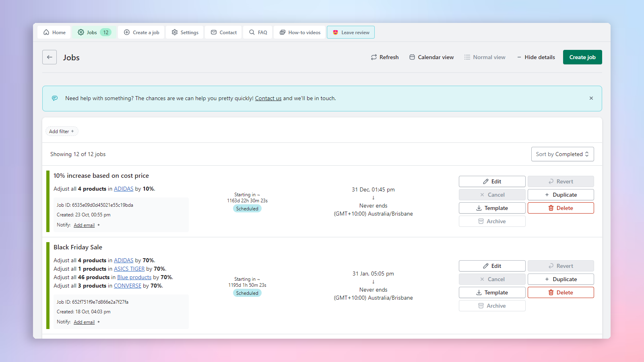Select the 10% increase based on cost price title

[x=101, y=176]
